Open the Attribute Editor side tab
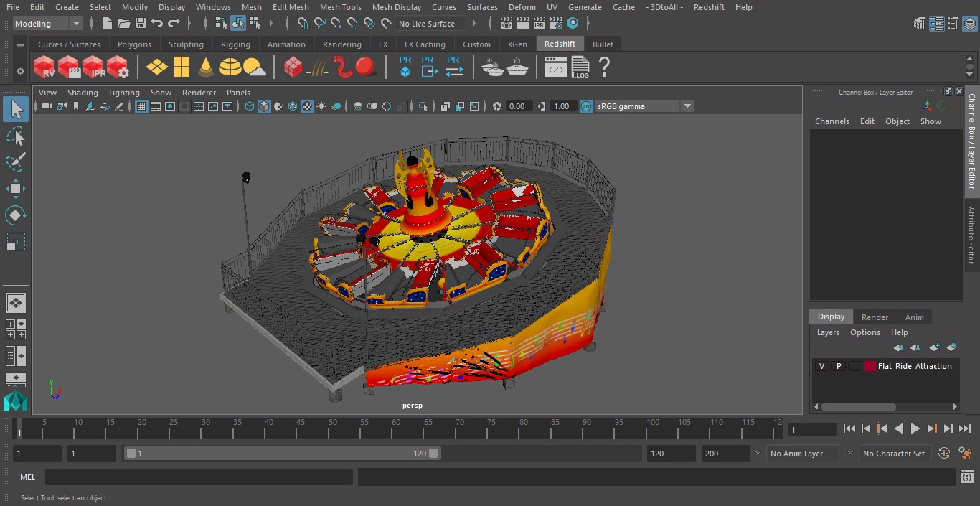The width and height of the screenshot is (980, 506). pyautogui.click(x=971, y=235)
